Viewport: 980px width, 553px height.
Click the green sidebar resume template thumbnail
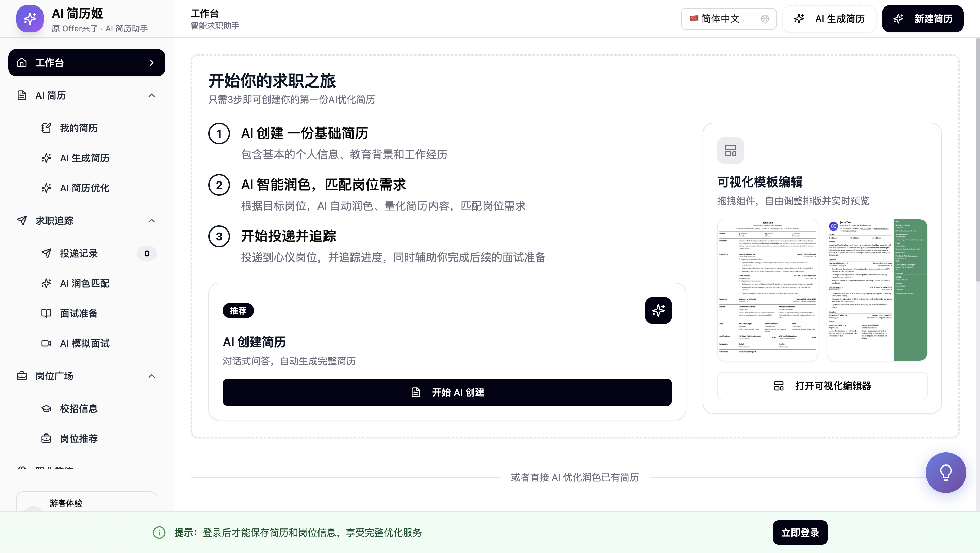(x=877, y=290)
